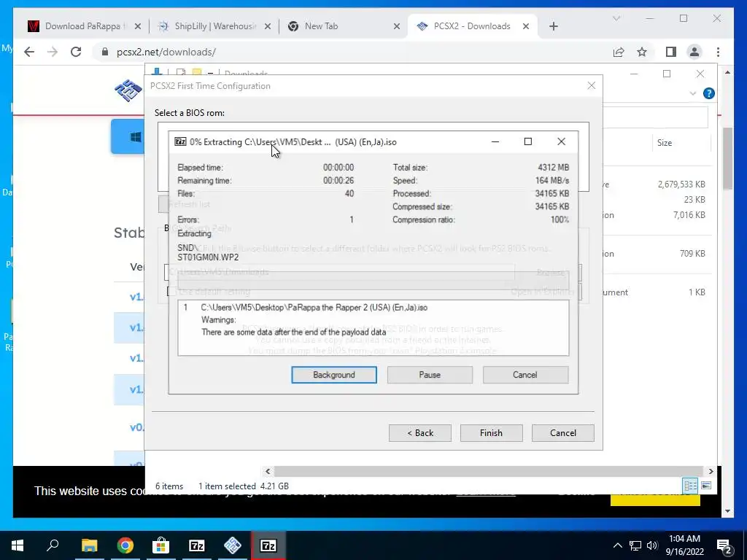The width and height of the screenshot is (747, 560).
Task: Open Chrome from taskbar
Action: pos(125,545)
